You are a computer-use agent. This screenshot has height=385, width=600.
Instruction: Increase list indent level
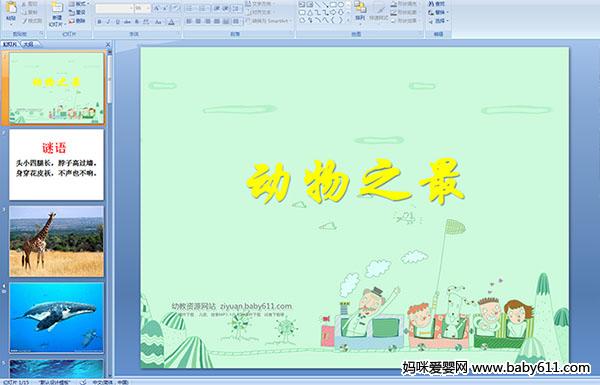(x=226, y=8)
